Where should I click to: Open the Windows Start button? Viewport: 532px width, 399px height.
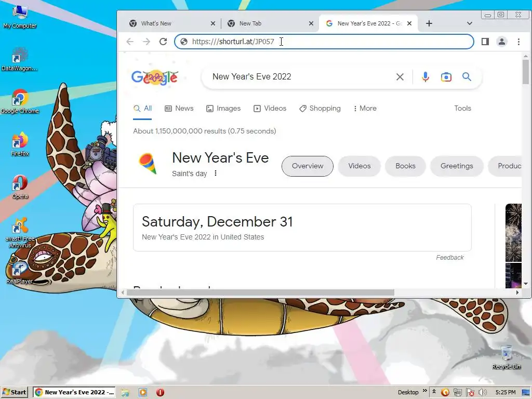click(15, 392)
